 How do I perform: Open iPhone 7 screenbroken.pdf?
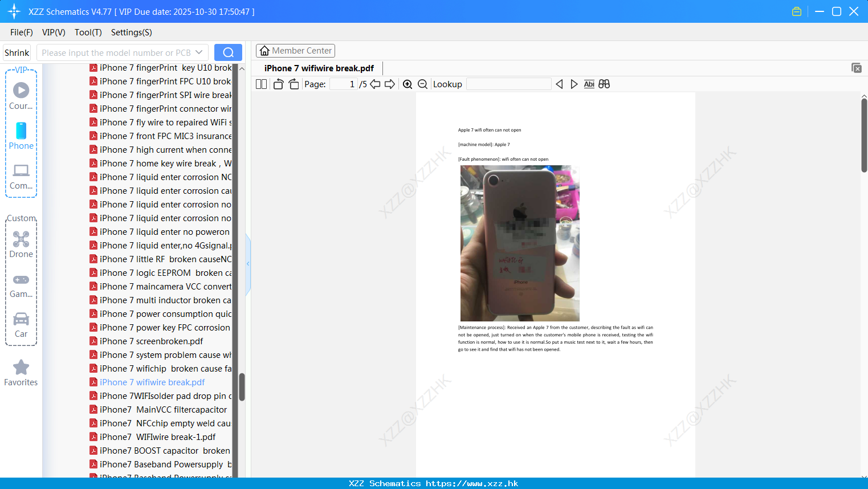pos(146,341)
